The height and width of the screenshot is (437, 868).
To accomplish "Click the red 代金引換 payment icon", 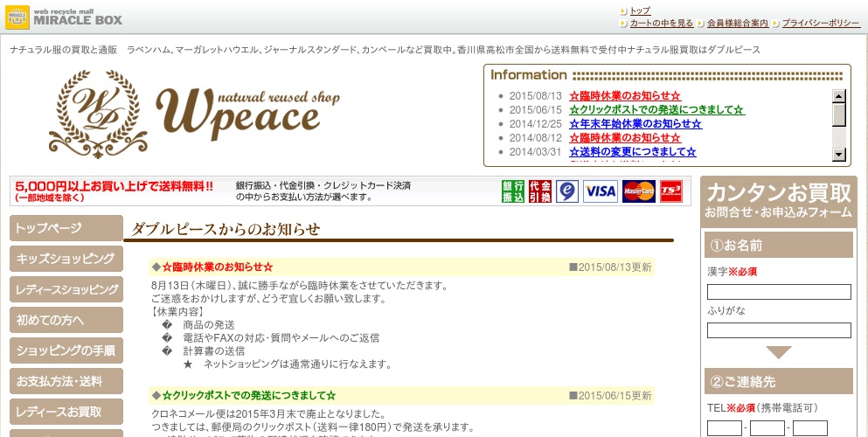I will tap(540, 191).
